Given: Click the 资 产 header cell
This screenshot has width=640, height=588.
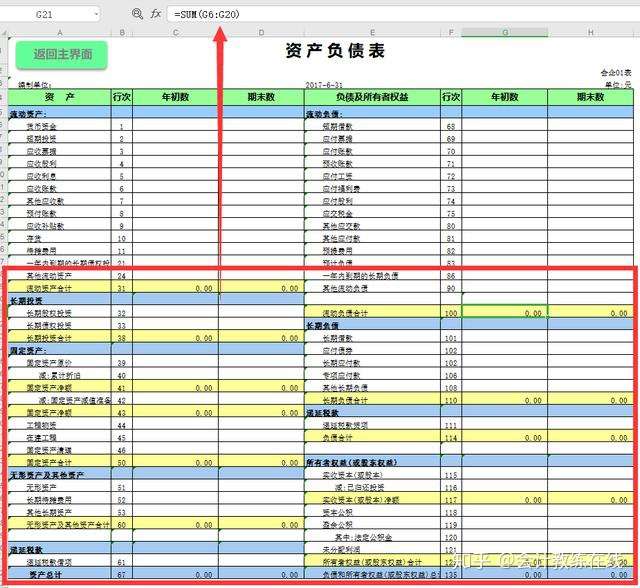Looking at the screenshot, I should coord(60,97).
